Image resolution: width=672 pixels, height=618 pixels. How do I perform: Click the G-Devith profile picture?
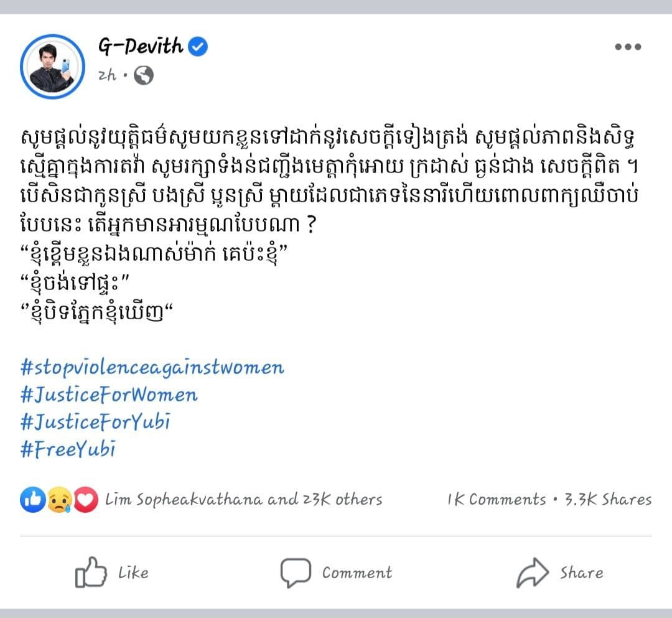(52, 65)
